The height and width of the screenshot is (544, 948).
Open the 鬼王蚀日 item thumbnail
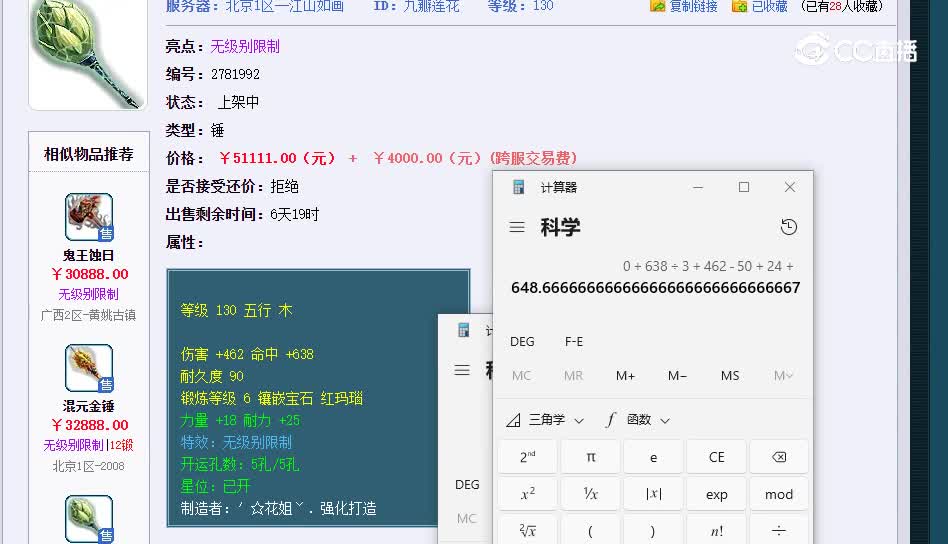[89, 217]
